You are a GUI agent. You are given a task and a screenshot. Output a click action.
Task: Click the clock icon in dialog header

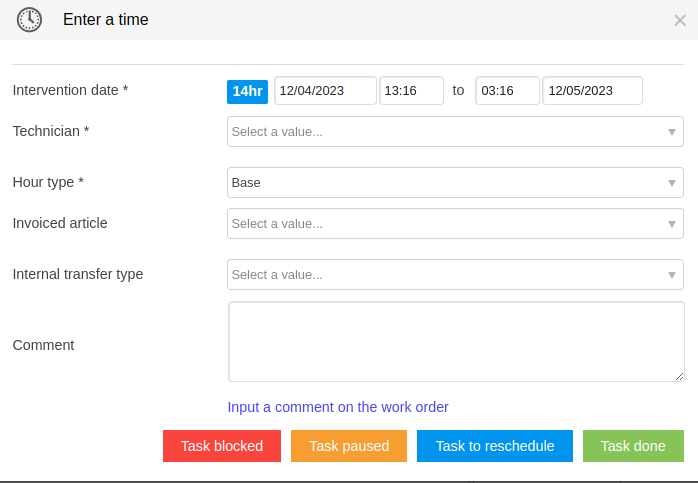(x=29, y=20)
